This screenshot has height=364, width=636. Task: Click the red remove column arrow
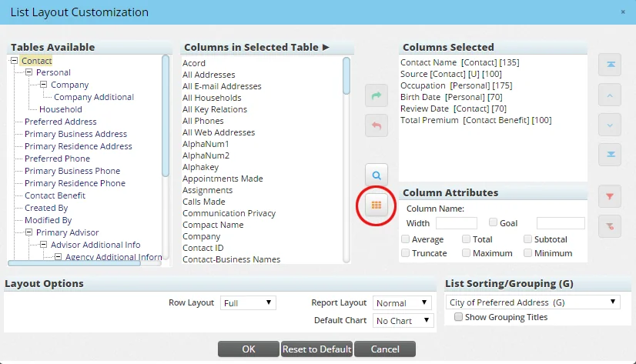377,125
